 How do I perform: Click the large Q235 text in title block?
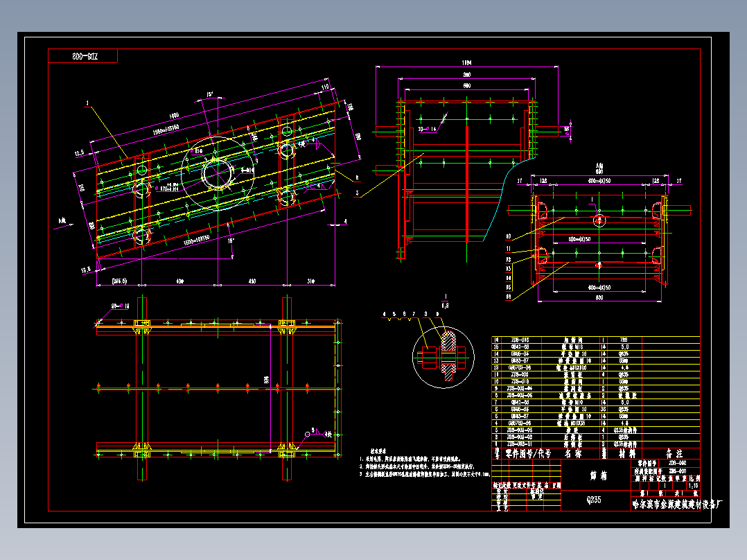(594, 500)
